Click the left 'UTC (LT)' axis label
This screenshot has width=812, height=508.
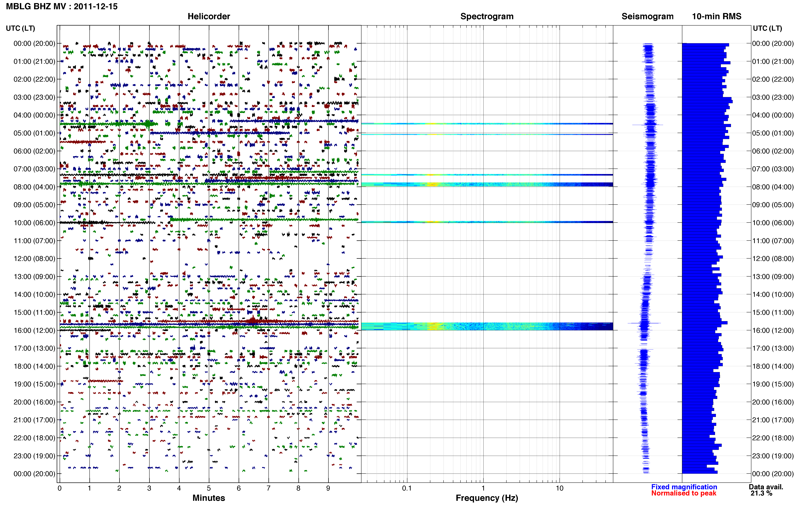click(21, 28)
